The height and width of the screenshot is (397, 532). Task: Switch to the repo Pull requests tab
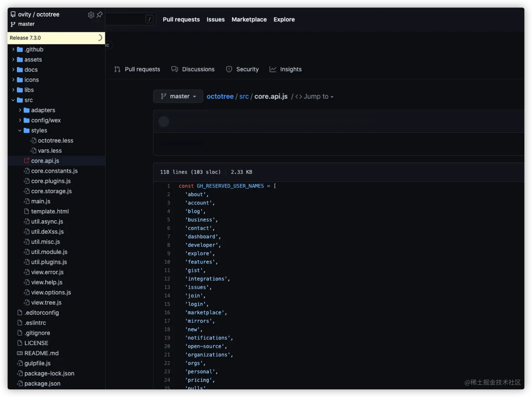tap(137, 69)
